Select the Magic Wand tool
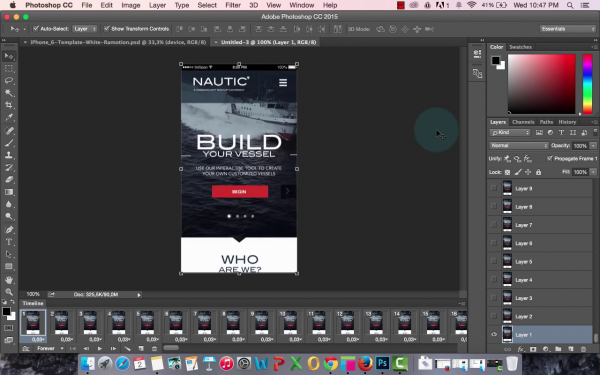The width and height of the screenshot is (600, 375). 9,93
